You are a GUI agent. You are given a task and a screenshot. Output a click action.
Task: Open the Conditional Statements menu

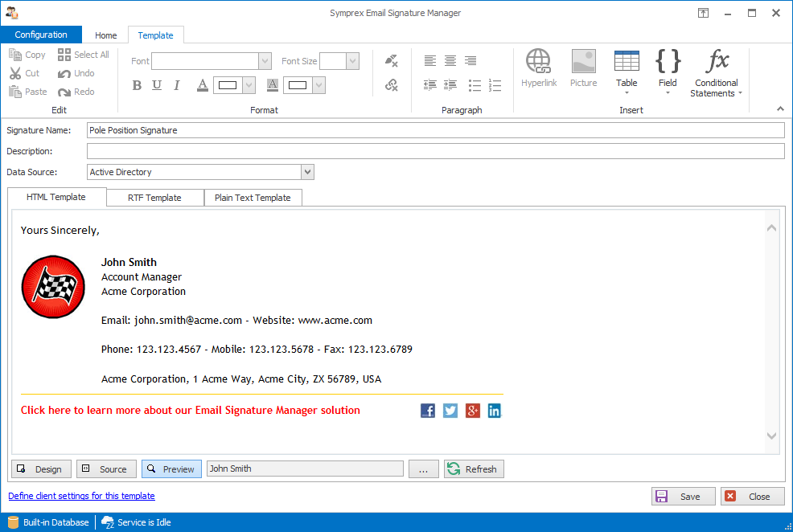tap(716, 73)
